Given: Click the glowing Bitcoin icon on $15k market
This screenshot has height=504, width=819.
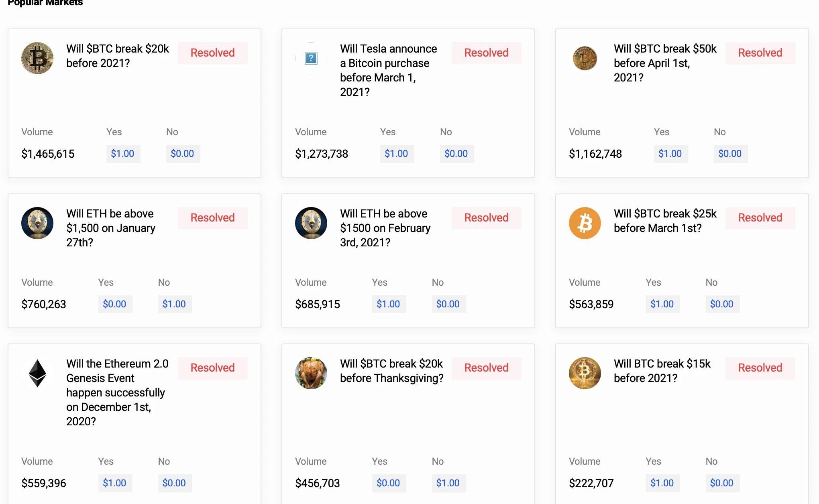Looking at the screenshot, I should point(585,373).
